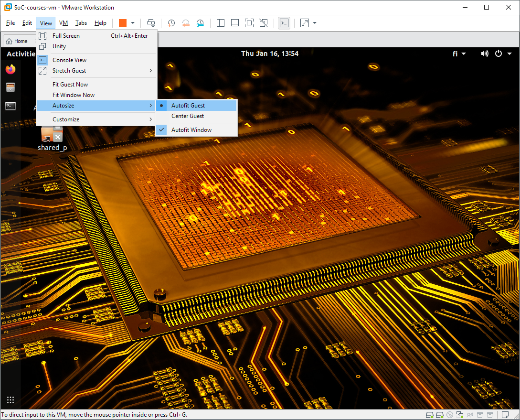This screenshot has width=520, height=420.
Task: Click Fit Window Now
Action: [74, 95]
